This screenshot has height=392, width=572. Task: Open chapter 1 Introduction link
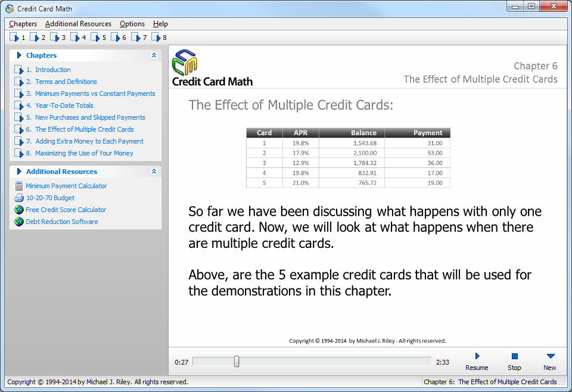(x=48, y=70)
